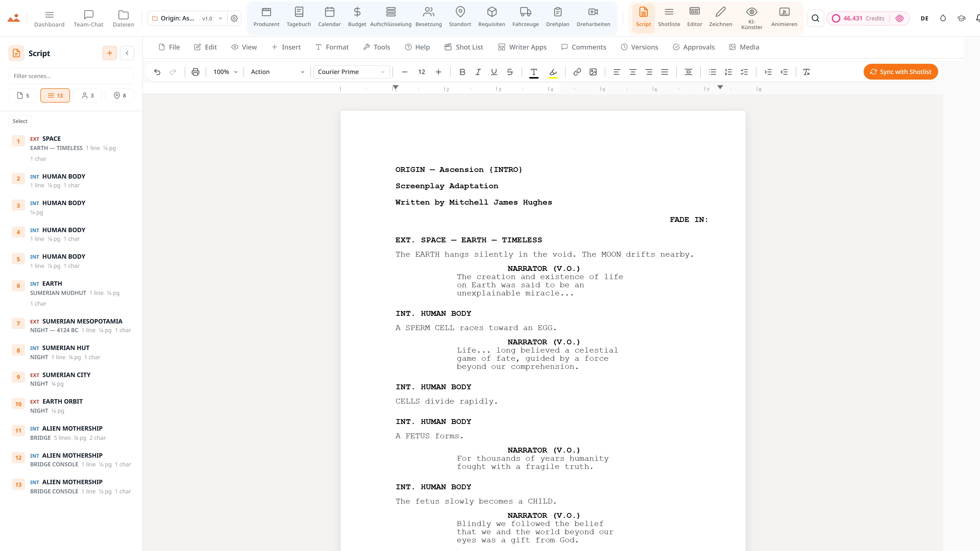Switch language via DE button
The image size is (980, 551).
pos(924,18)
